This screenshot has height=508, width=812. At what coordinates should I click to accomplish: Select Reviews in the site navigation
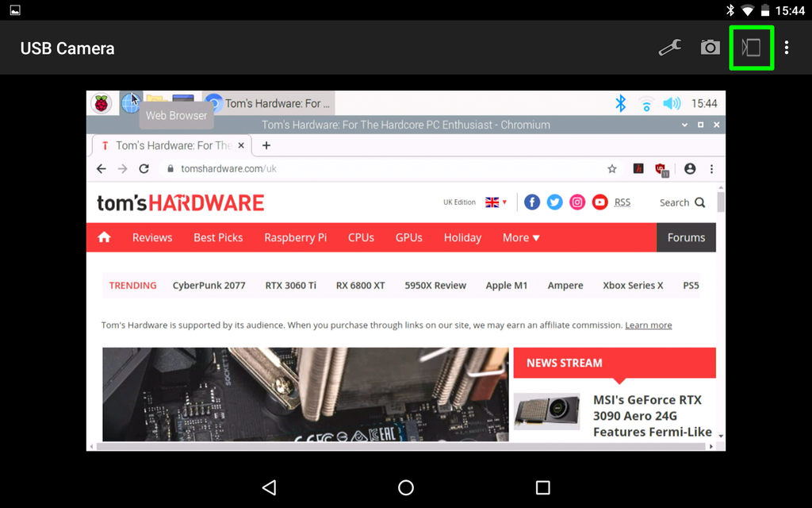[151, 237]
